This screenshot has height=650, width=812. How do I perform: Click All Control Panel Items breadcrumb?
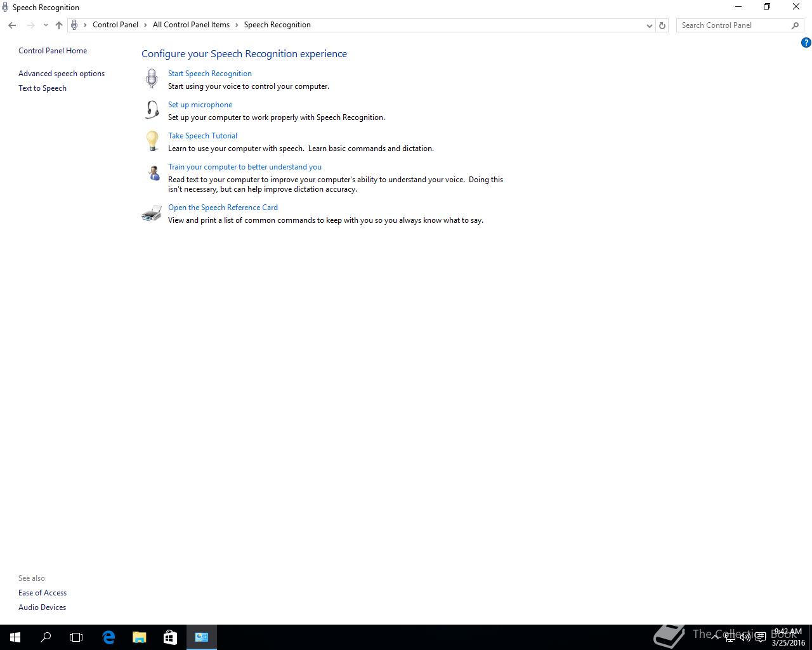click(x=191, y=25)
